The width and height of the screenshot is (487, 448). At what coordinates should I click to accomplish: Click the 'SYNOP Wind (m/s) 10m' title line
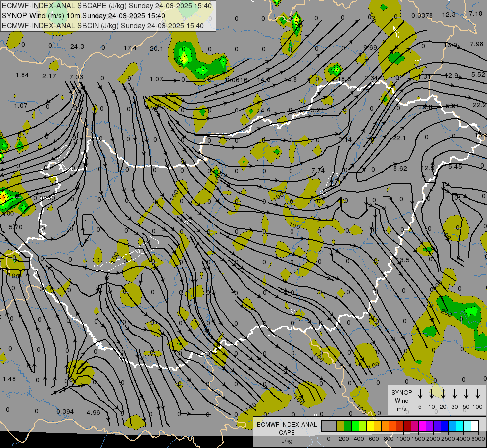click(x=84, y=16)
